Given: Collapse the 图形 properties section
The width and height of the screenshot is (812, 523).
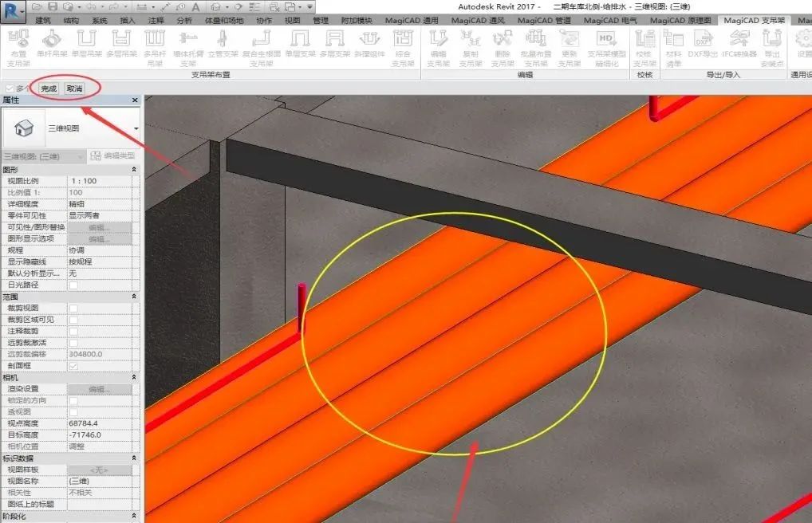Looking at the screenshot, I should tap(135, 167).
